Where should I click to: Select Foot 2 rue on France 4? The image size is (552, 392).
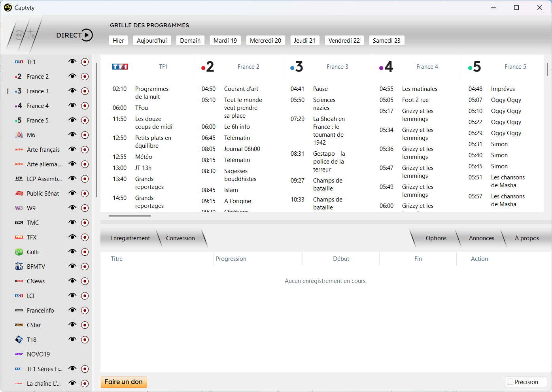[x=415, y=100]
